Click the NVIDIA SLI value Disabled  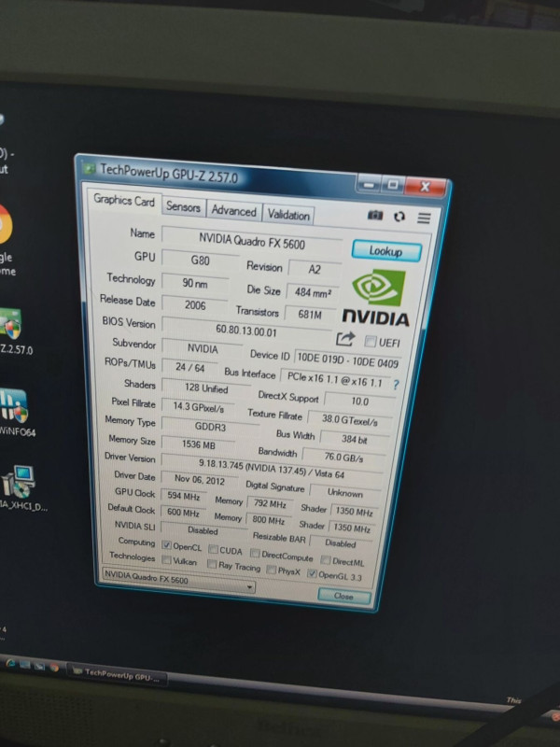[203, 530]
